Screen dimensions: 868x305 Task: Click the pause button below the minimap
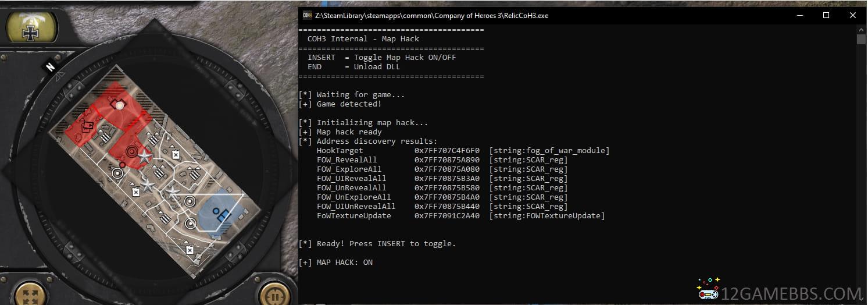275,294
